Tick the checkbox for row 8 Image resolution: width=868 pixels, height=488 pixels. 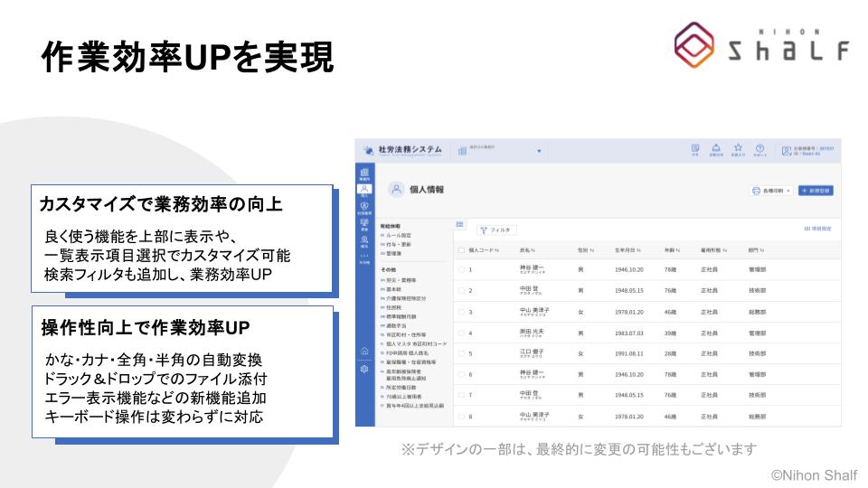pyautogui.click(x=462, y=416)
